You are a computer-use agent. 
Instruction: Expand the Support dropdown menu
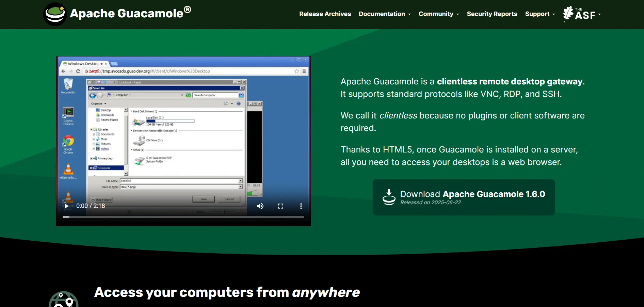coord(540,14)
